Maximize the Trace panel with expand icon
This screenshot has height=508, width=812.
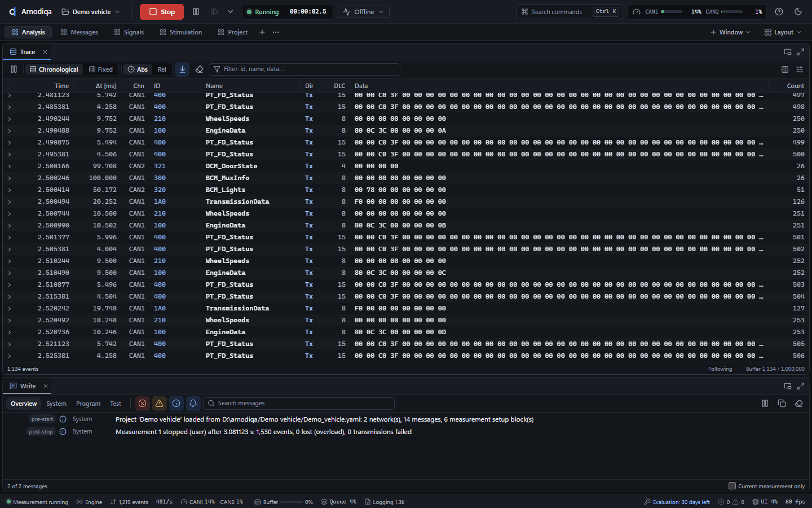click(x=801, y=52)
